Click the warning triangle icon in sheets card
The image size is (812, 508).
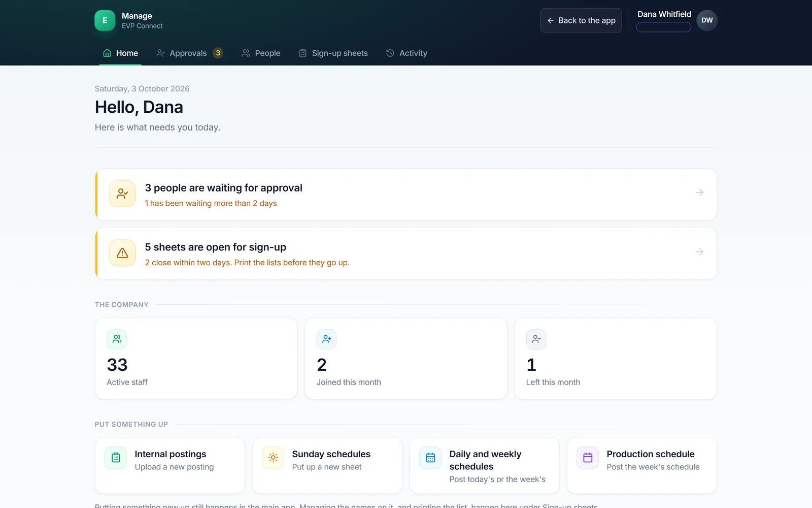[x=122, y=253]
